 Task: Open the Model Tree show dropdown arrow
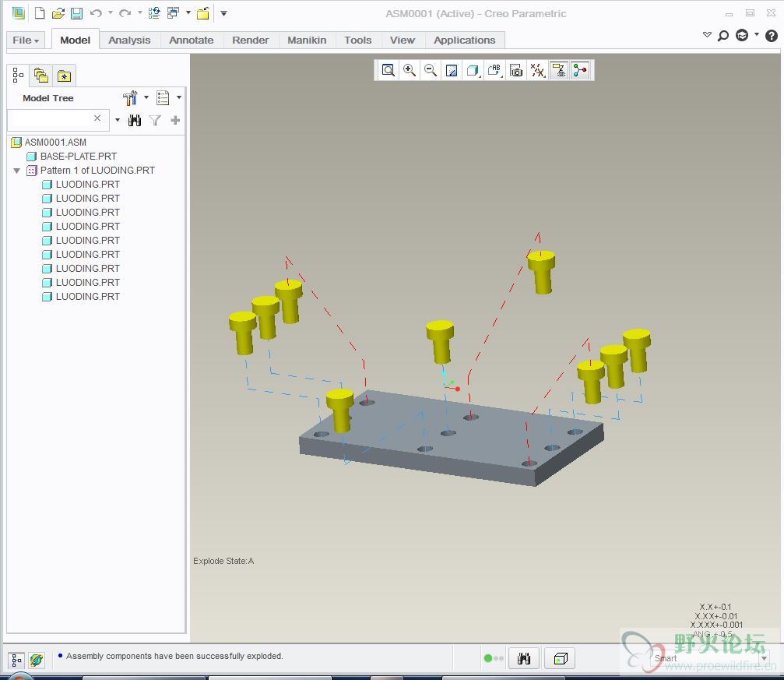(178, 97)
